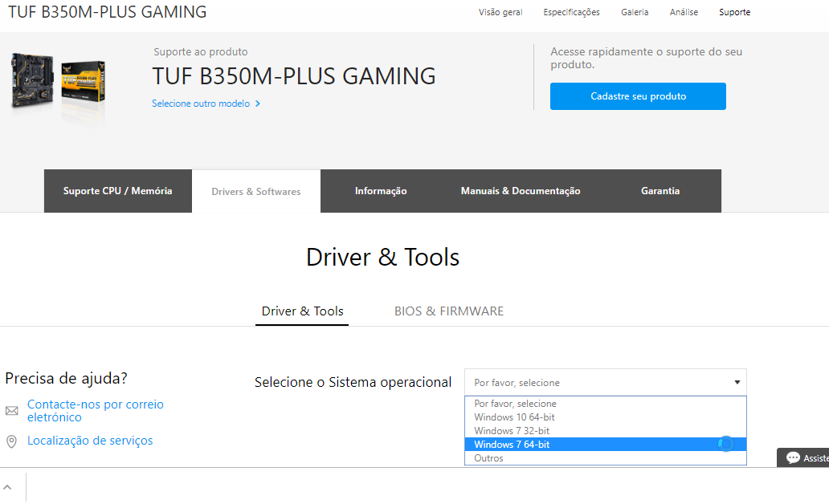Click 'Acesse rapidamente o suporte' text
829x504 pixels.
point(646,58)
